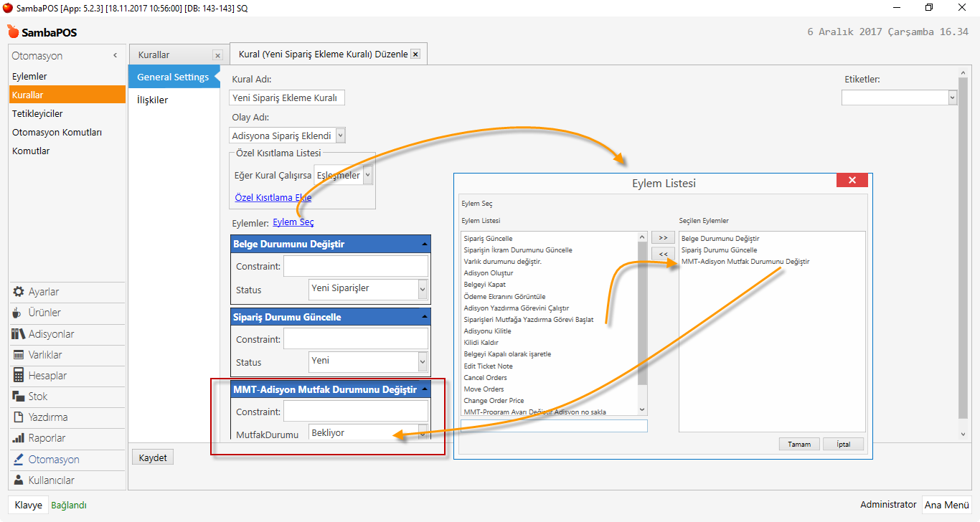980x522 pixels.
Task: Click the Kural Adı text field
Action: (x=287, y=98)
